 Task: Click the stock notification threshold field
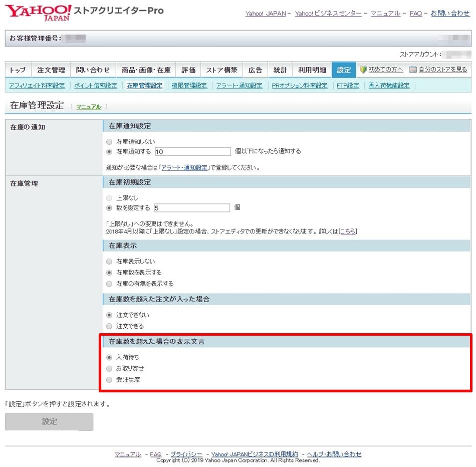click(193, 151)
